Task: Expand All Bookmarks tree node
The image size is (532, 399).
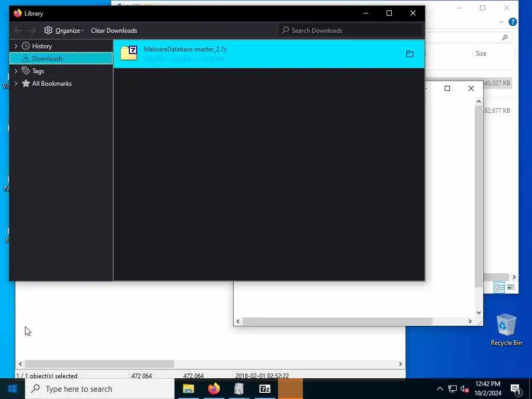Action: 16,84
